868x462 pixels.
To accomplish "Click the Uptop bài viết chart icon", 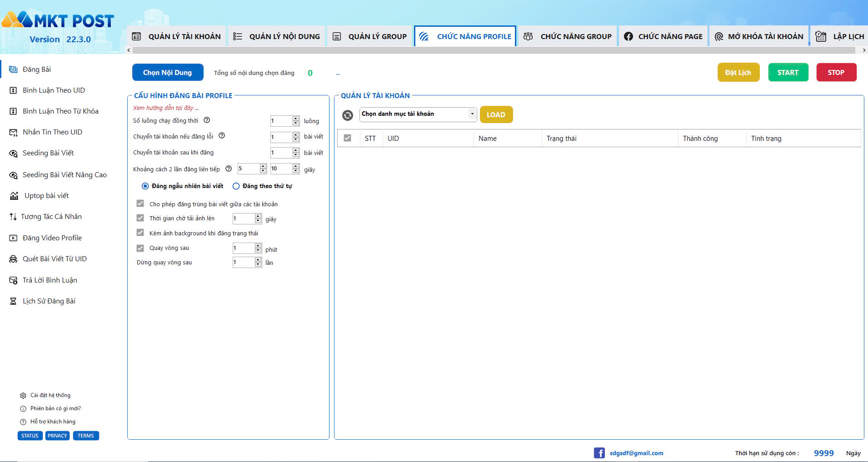I will click(x=14, y=196).
